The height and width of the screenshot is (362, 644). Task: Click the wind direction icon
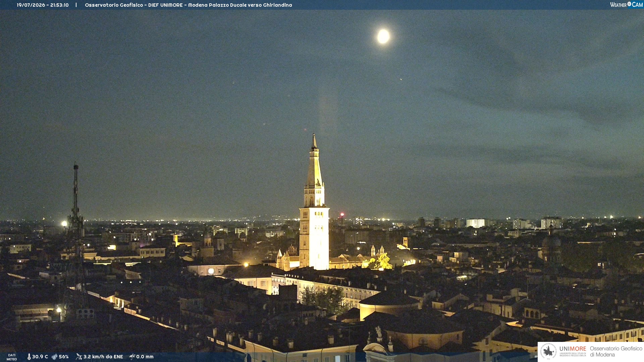tap(79, 357)
